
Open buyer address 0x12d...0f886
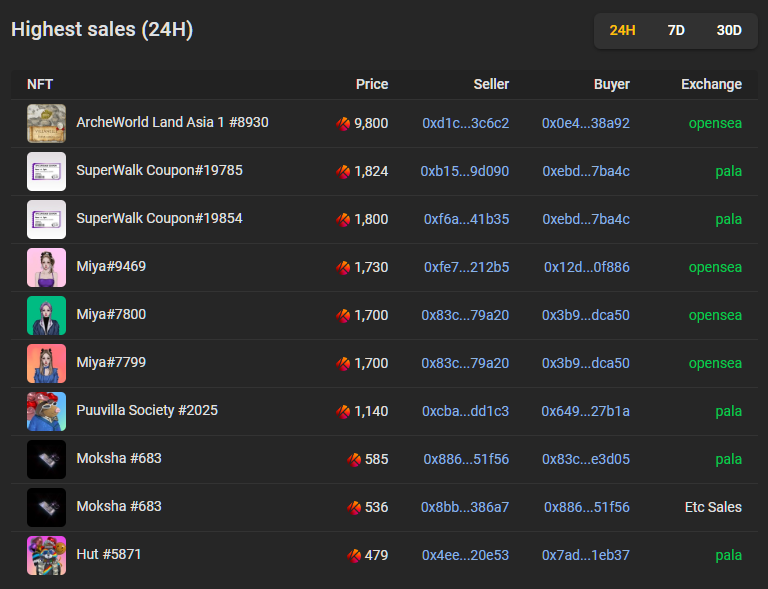(x=587, y=267)
